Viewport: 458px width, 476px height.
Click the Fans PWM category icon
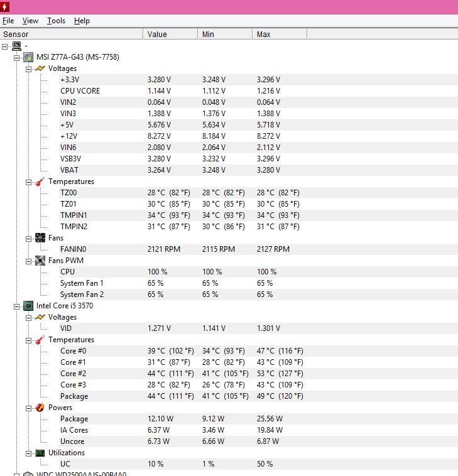[40, 261]
